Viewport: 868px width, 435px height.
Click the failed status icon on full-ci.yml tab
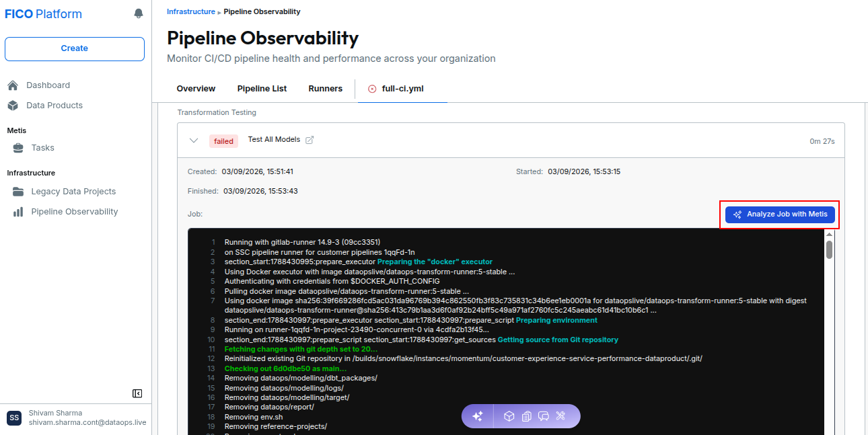[x=372, y=89]
